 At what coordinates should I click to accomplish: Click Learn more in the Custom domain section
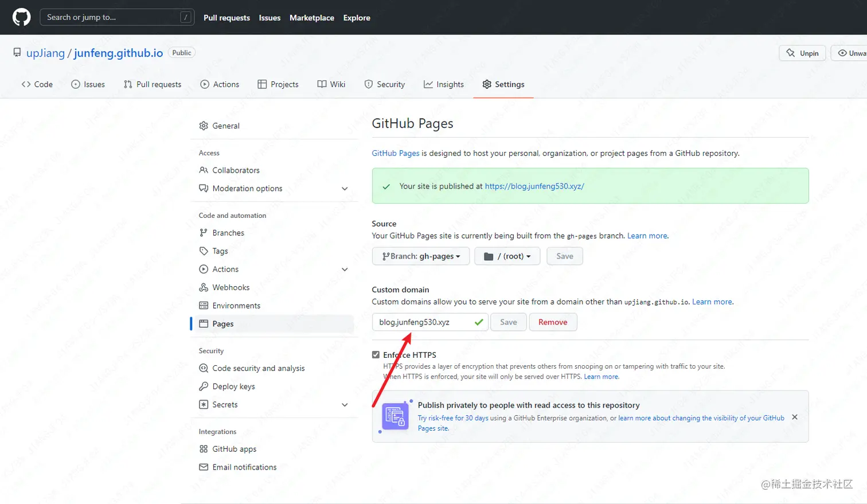pos(712,302)
